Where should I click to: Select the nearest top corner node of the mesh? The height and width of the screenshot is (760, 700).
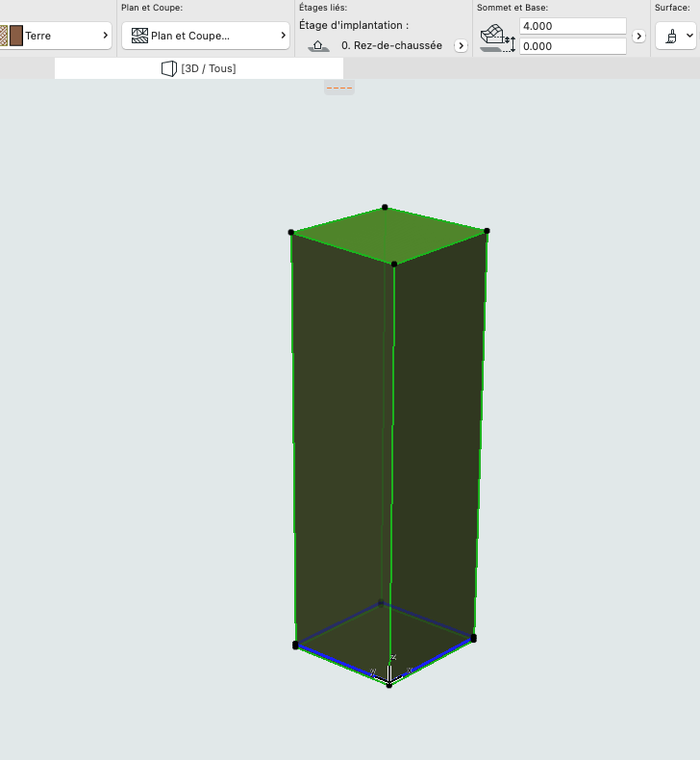[x=394, y=264]
